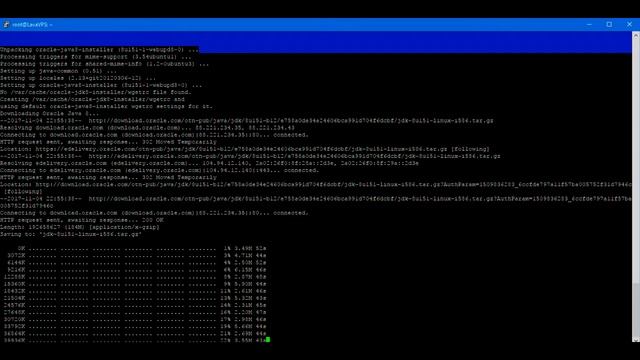Click the 36864K download progress row
Image resolution: width=640 pixels, height=360 pixels.
pyautogui.click(x=135, y=333)
